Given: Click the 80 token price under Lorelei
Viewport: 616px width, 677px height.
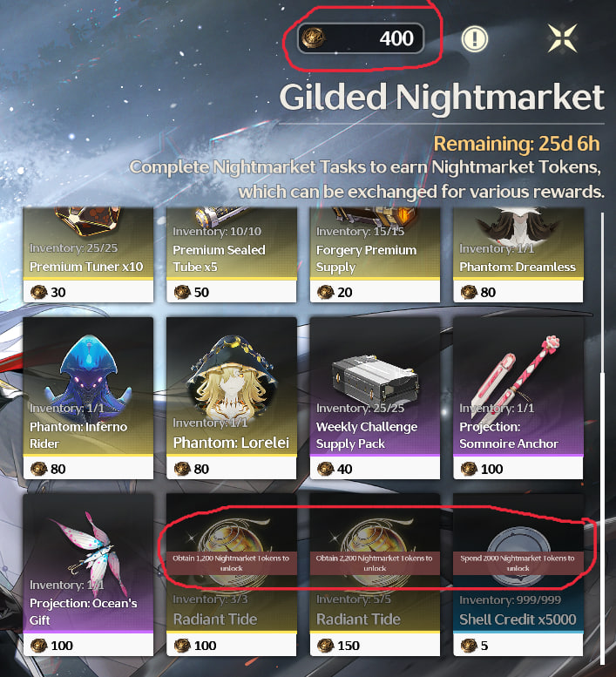Looking at the screenshot, I should pyautogui.click(x=192, y=469).
